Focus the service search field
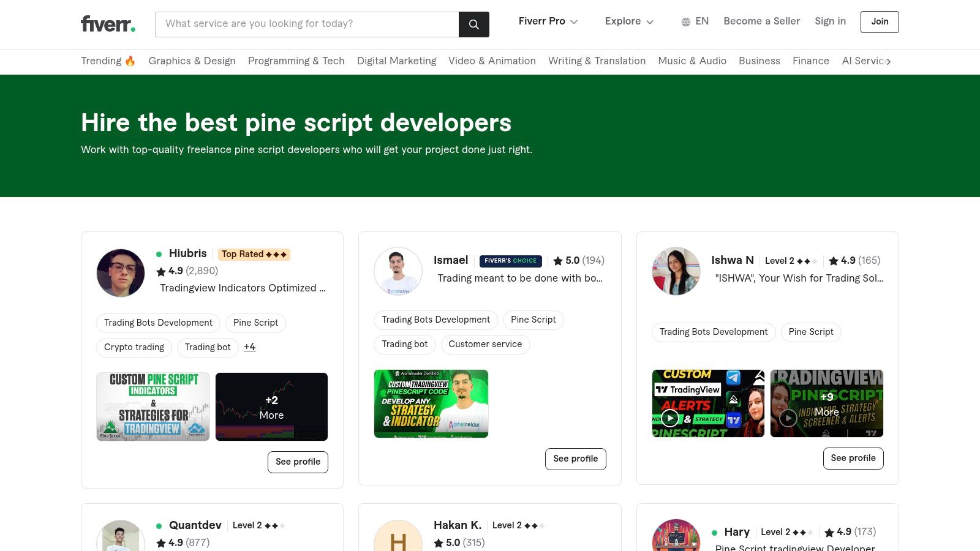This screenshot has height=551, width=980. (x=307, y=24)
